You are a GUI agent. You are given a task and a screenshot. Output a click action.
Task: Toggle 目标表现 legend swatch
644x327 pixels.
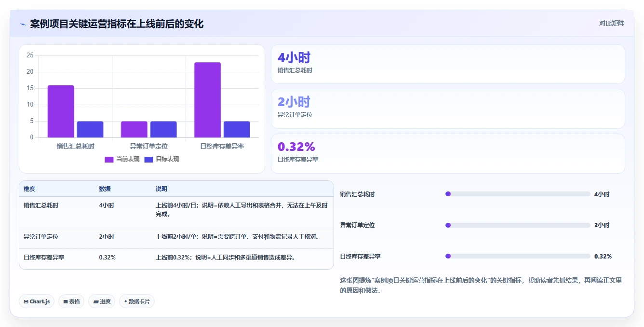coord(149,159)
